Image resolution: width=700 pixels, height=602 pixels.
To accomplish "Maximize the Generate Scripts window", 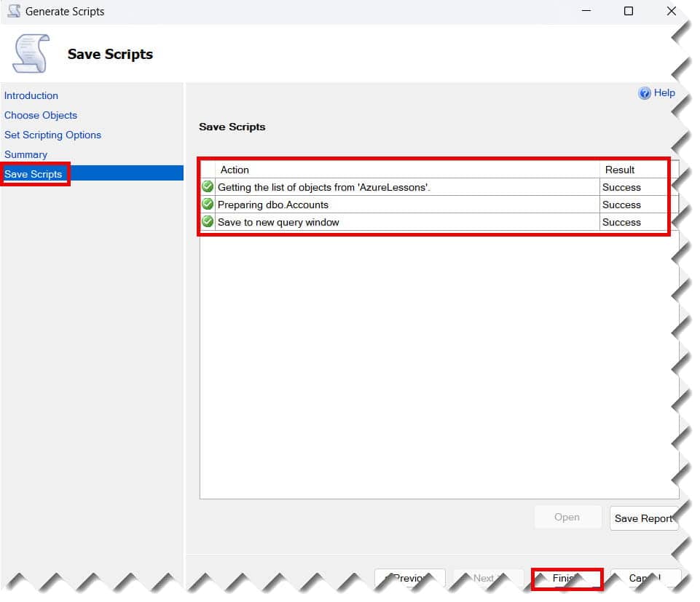I will point(629,11).
